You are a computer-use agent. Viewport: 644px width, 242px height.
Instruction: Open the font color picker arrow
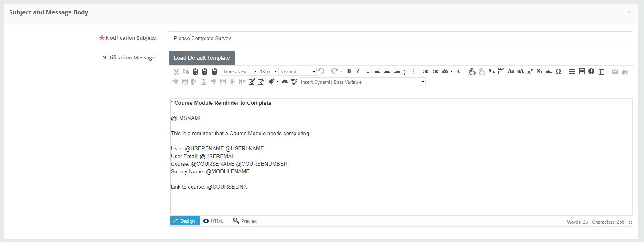click(465, 71)
